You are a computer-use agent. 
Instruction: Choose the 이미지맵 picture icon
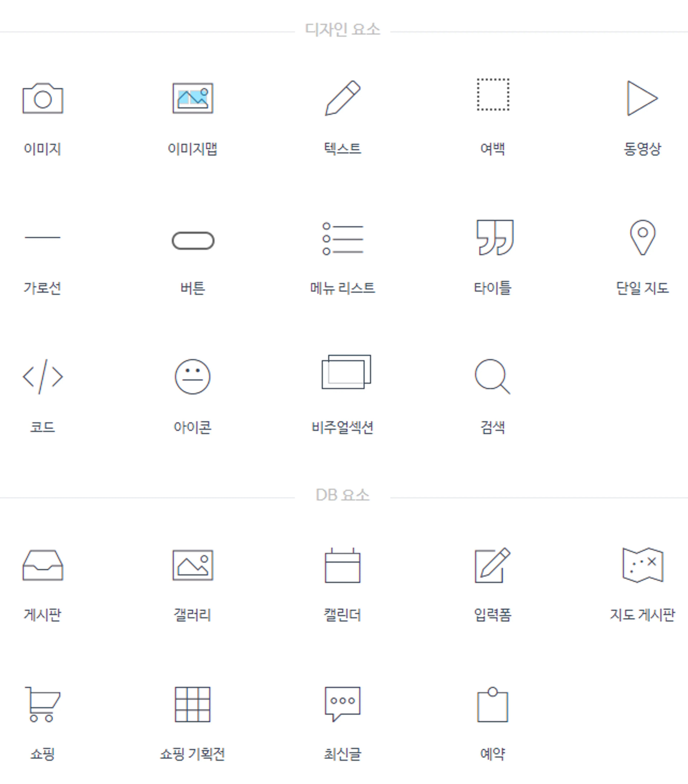click(x=193, y=98)
